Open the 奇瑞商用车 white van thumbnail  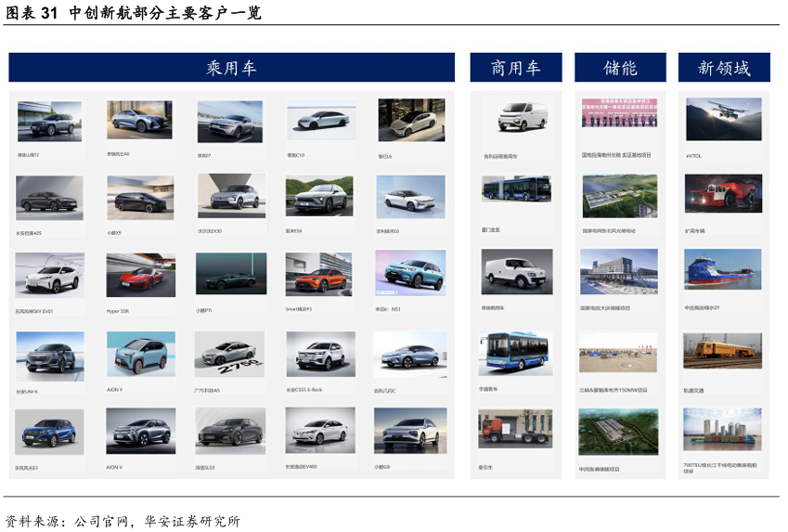(x=517, y=271)
